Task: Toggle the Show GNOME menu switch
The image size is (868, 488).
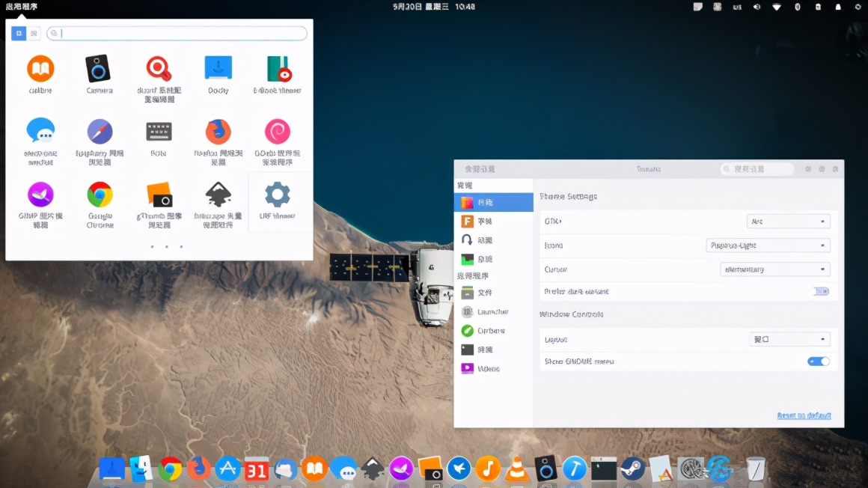Action: 818,361
